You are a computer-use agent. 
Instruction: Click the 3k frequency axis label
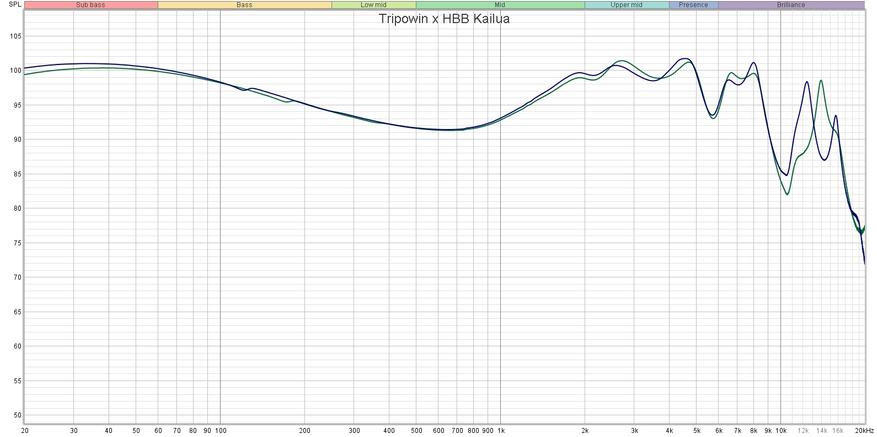pos(634,431)
